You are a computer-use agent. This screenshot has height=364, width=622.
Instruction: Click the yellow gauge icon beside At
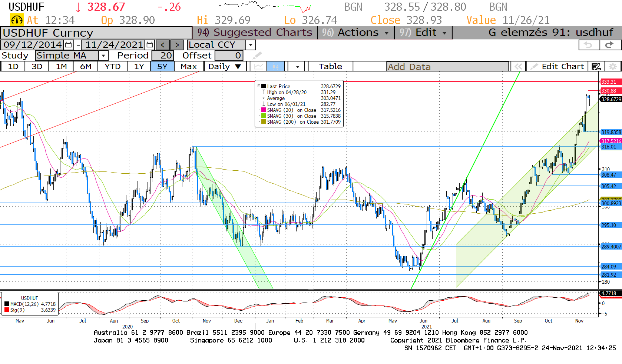tap(16, 20)
